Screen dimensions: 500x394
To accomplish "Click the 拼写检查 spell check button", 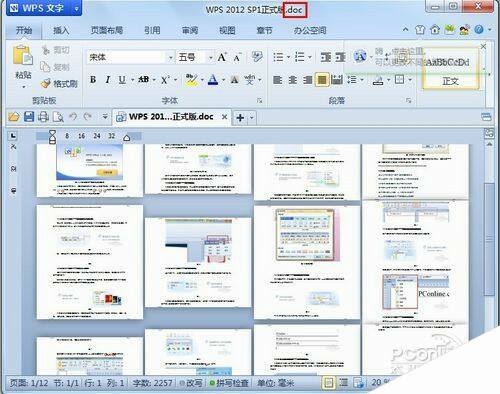I will coord(229,383).
